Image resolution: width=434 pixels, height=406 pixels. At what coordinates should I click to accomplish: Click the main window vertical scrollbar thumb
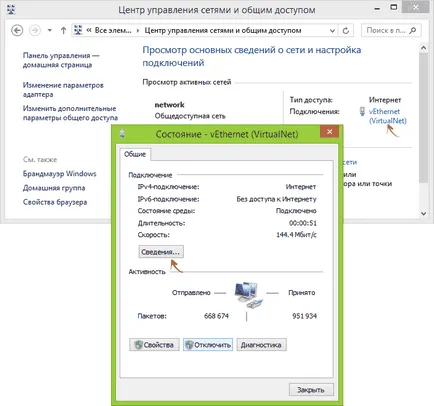(x=423, y=117)
